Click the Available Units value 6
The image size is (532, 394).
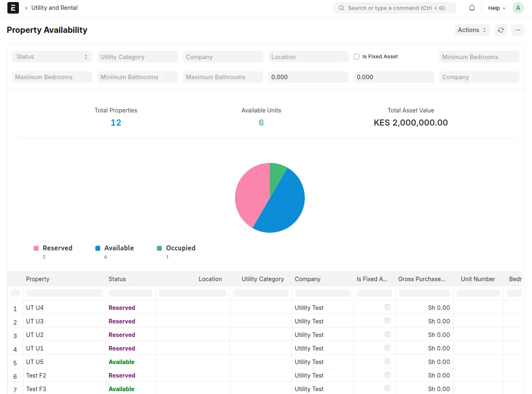[x=261, y=123]
